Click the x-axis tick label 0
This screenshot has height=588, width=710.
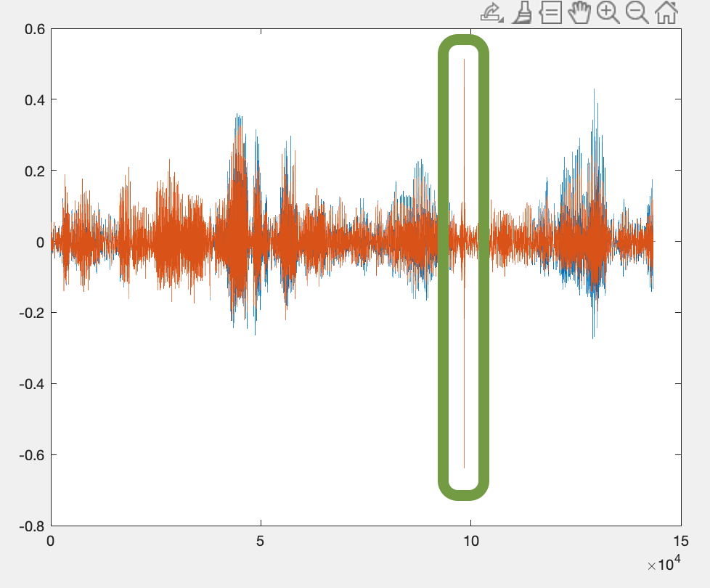pos(51,542)
